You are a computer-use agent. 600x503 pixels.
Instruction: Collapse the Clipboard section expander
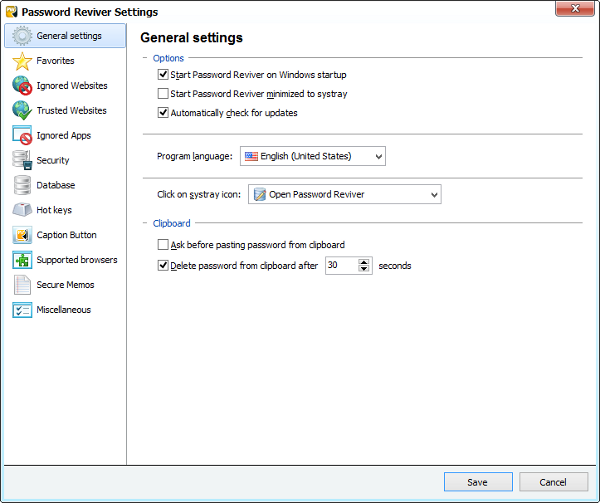[x=145, y=223]
